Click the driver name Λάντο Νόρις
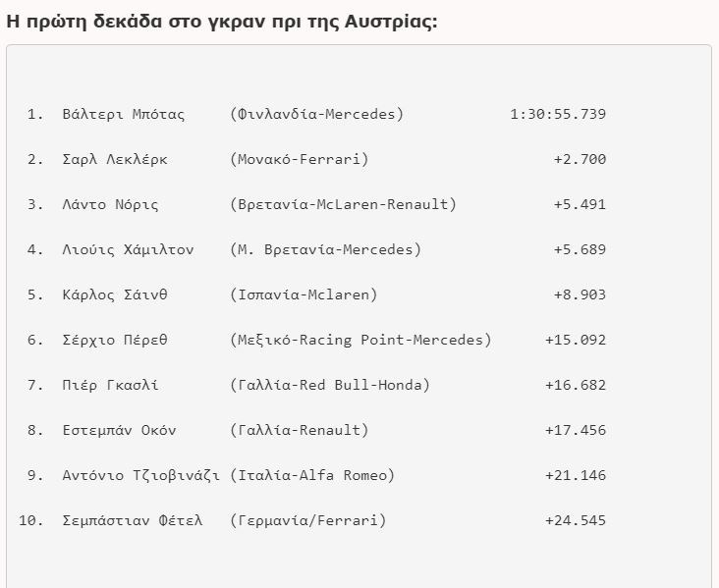The image size is (719, 588). (110, 204)
